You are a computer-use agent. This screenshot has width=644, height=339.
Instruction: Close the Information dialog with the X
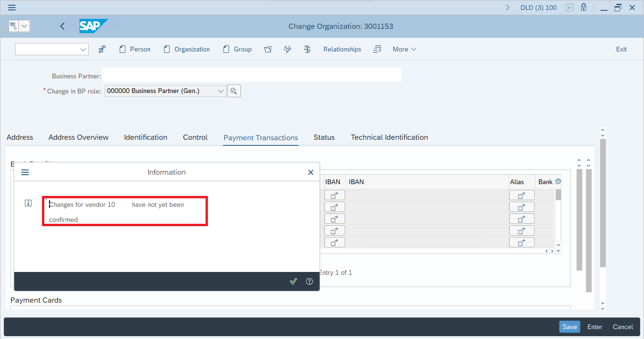[x=311, y=172]
